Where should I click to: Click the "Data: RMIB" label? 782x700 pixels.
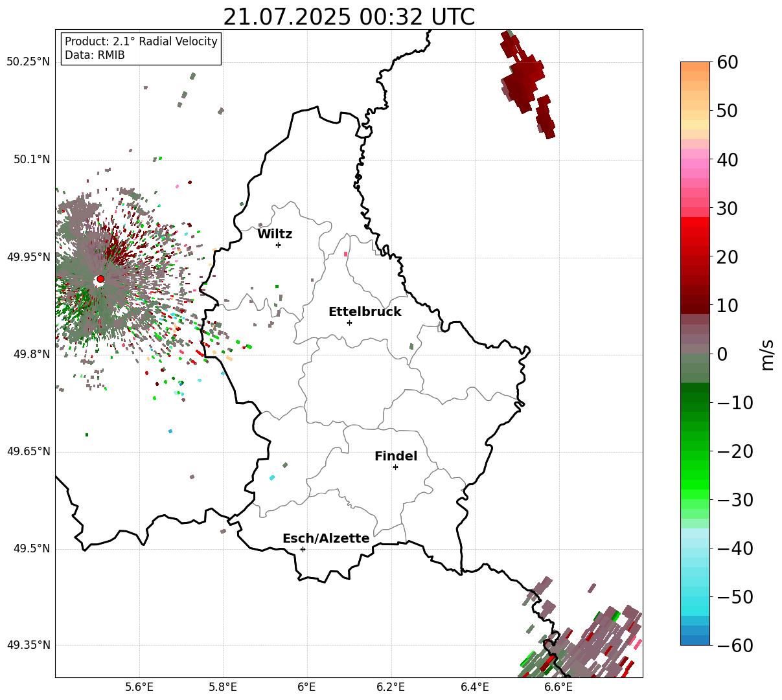(95, 55)
